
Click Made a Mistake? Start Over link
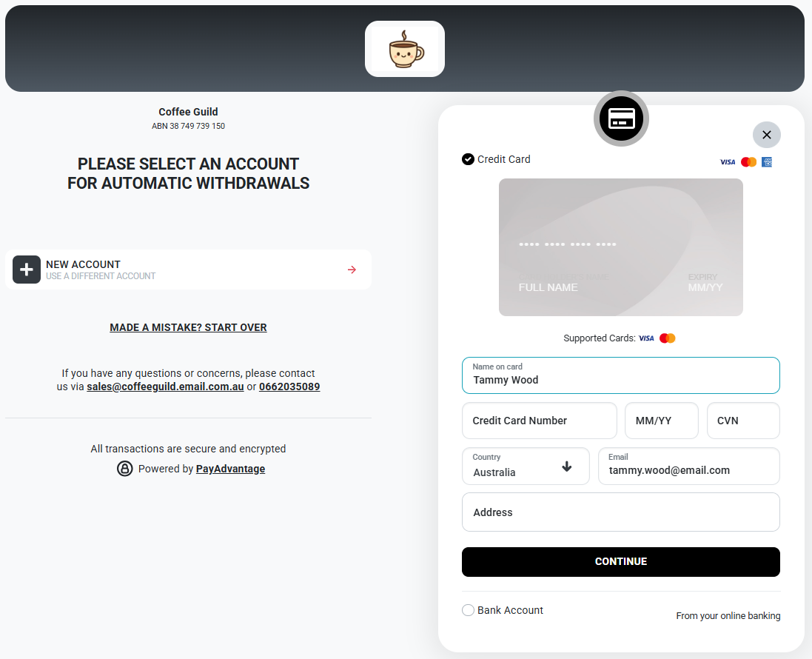[x=188, y=327]
